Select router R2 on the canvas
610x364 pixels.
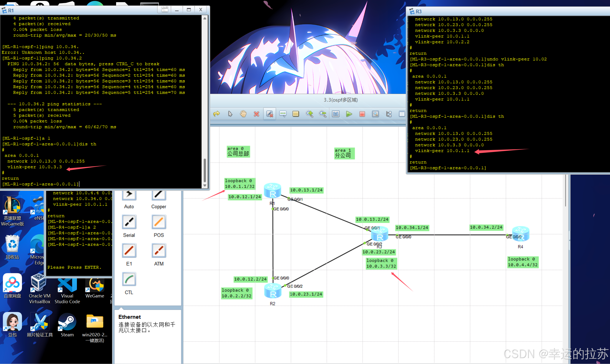(x=273, y=291)
